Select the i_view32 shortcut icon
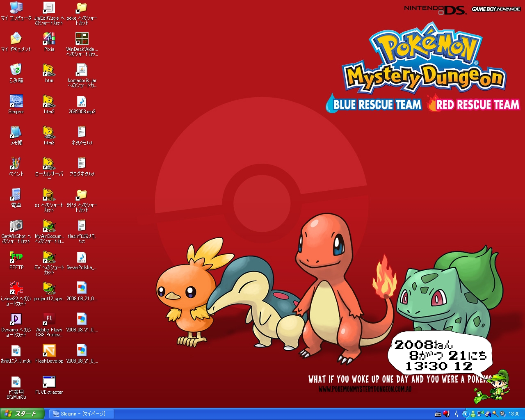The width and height of the screenshot is (525, 420). click(16, 288)
